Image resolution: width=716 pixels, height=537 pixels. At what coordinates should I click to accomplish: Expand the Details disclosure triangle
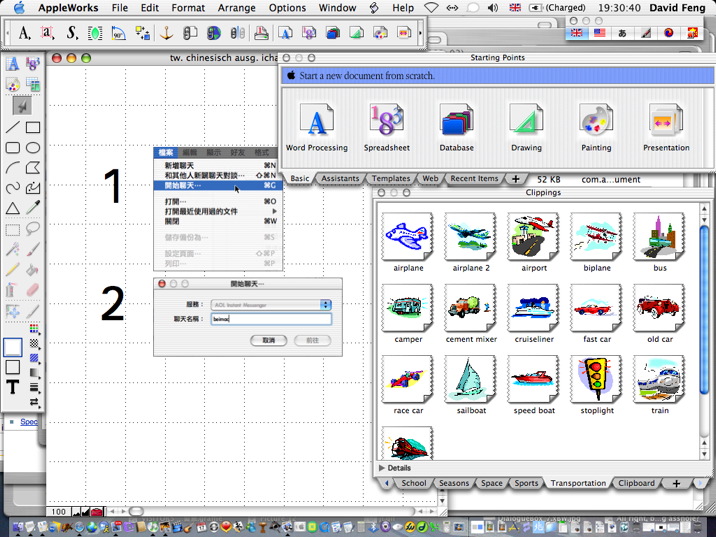[382, 468]
